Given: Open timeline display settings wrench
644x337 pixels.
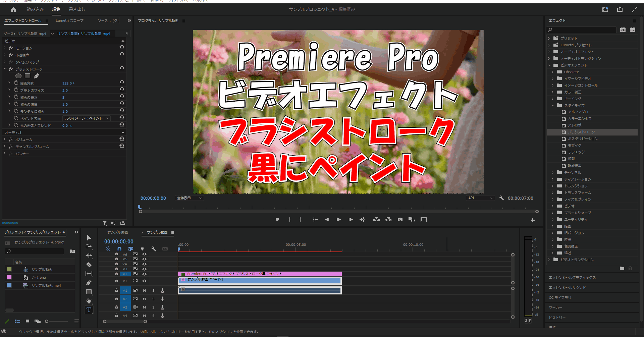Looking at the screenshot, I should 154,249.
